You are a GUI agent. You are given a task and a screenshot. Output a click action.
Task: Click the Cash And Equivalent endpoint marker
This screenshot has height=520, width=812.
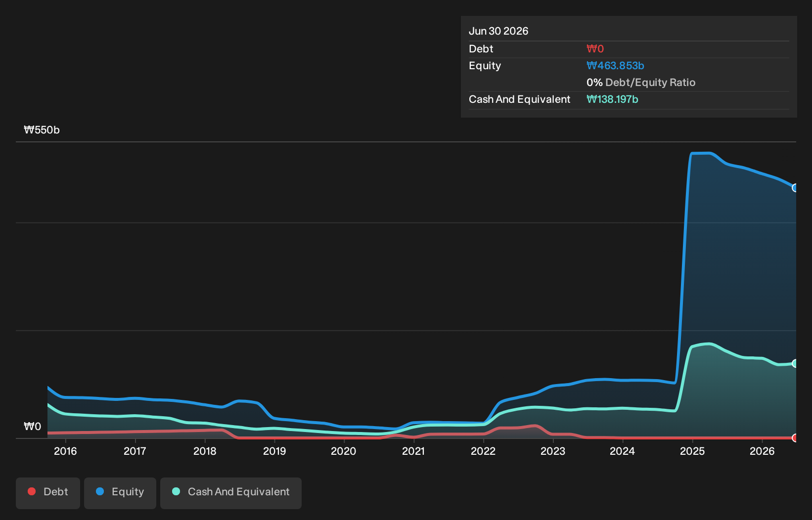[x=795, y=363]
